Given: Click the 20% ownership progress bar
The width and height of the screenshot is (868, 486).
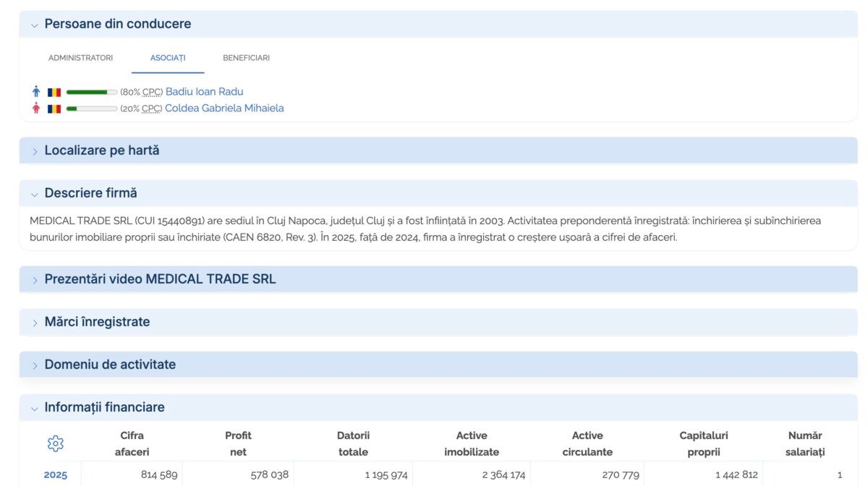Looking at the screenshot, I should point(92,108).
